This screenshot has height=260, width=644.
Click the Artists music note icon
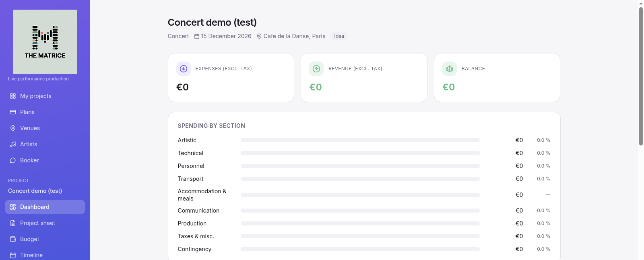point(13,144)
